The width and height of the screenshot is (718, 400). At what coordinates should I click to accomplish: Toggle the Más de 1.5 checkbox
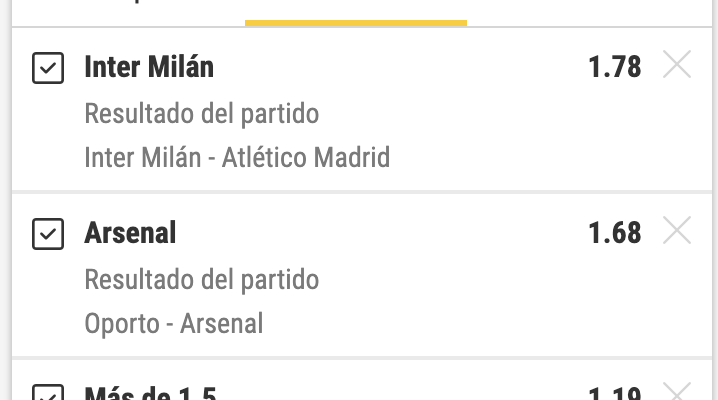pos(48,393)
